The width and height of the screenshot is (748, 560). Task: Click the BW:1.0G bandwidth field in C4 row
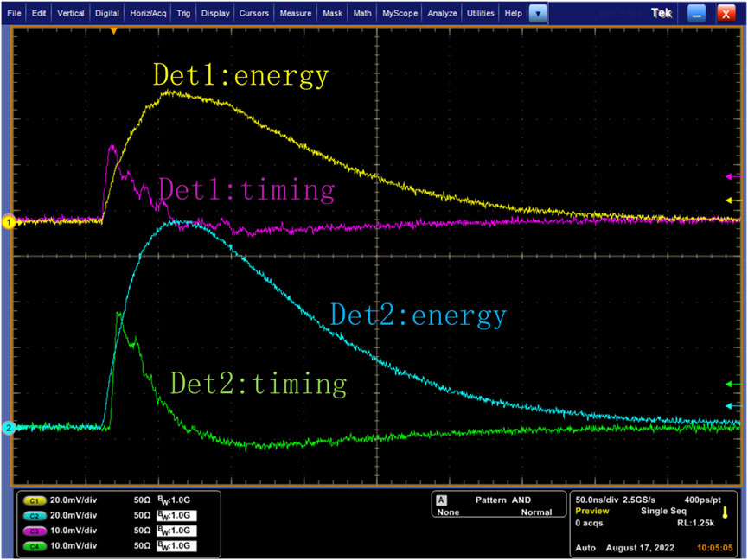pyautogui.click(x=176, y=545)
